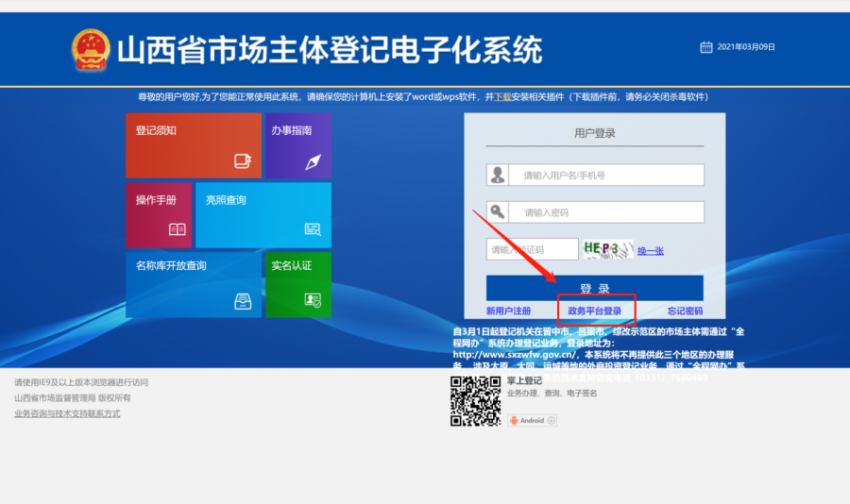Click the user avatar icon beside the username field
Image resolution: width=850 pixels, height=504 pixels.
[x=498, y=175]
